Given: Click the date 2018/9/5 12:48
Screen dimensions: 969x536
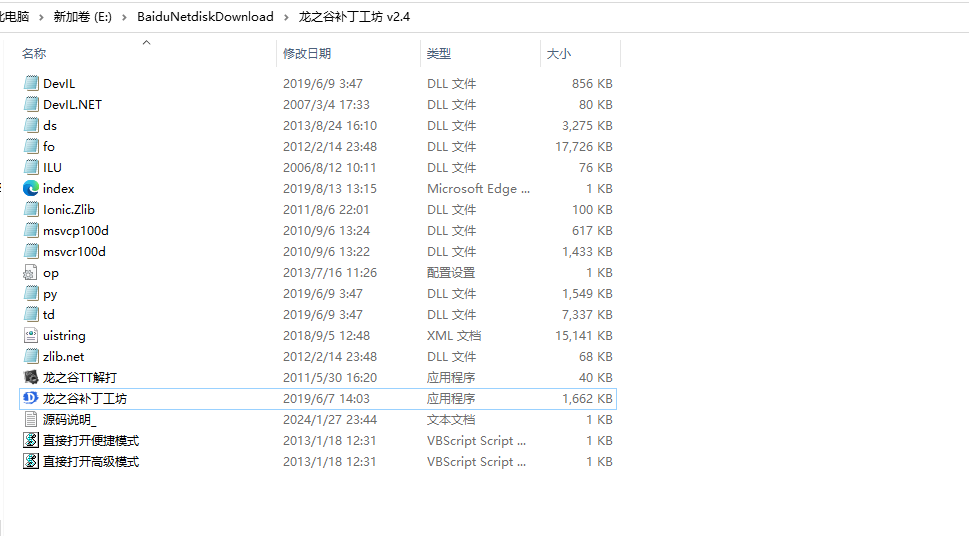Looking at the screenshot, I should point(326,336).
